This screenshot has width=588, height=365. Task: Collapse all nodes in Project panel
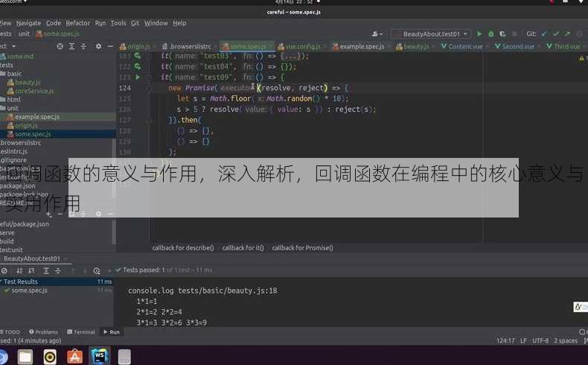[x=83, y=46]
